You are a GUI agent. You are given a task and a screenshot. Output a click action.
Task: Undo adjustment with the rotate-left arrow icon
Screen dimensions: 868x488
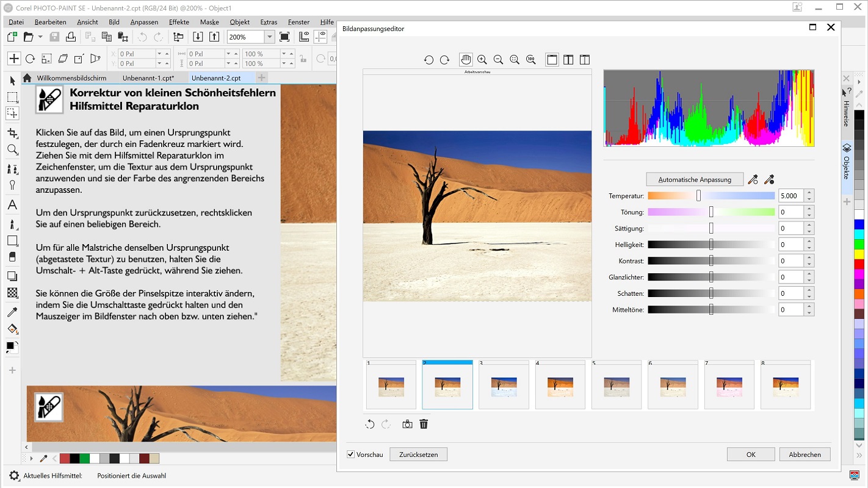[369, 423]
